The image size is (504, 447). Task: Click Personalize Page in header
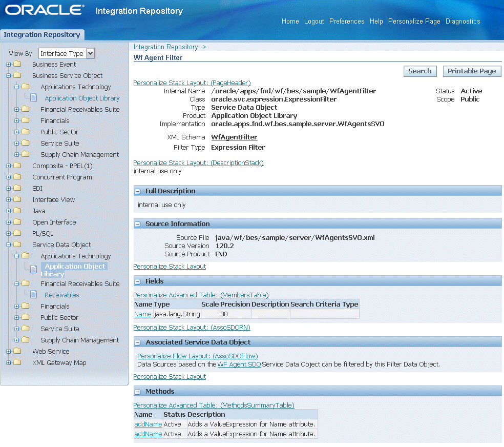[x=414, y=21]
